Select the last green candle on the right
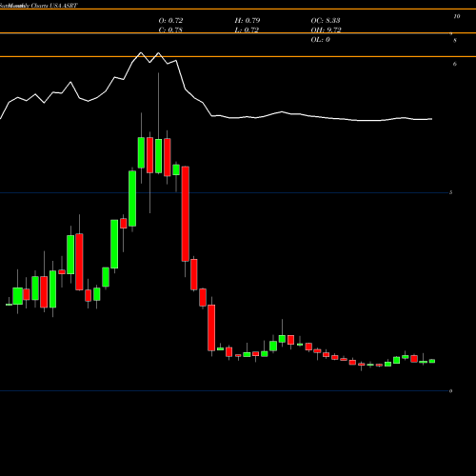The height and width of the screenshot is (476, 476). [432, 361]
